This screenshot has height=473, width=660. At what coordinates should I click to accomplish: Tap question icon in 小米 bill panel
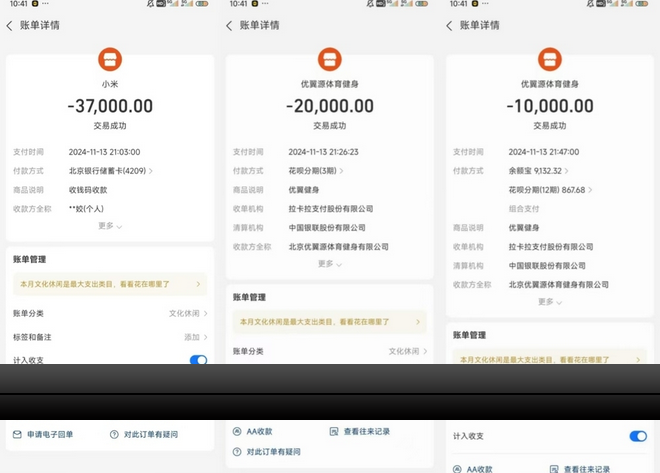tap(114, 434)
